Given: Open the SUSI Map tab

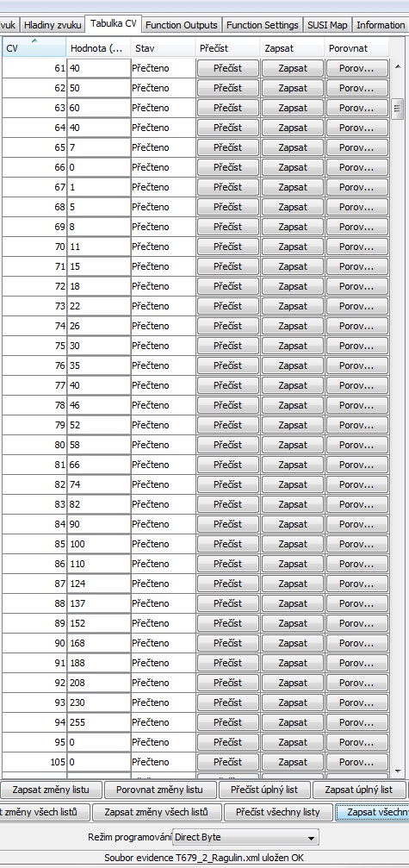Looking at the screenshot, I should [x=328, y=25].
